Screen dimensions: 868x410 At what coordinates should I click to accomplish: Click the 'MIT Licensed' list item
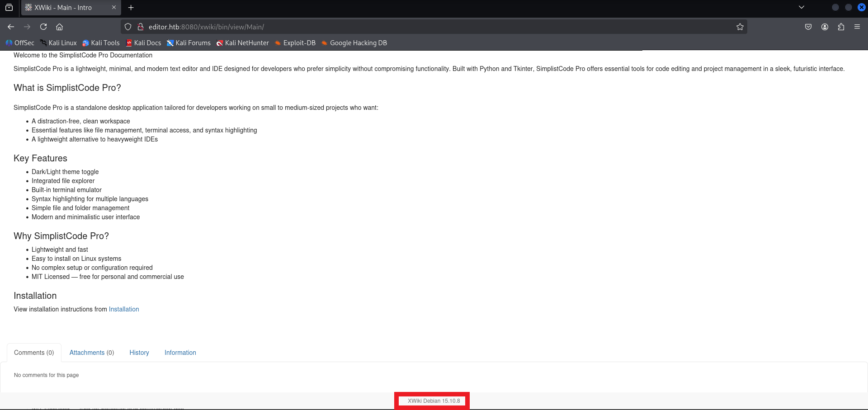coord(108,277)
